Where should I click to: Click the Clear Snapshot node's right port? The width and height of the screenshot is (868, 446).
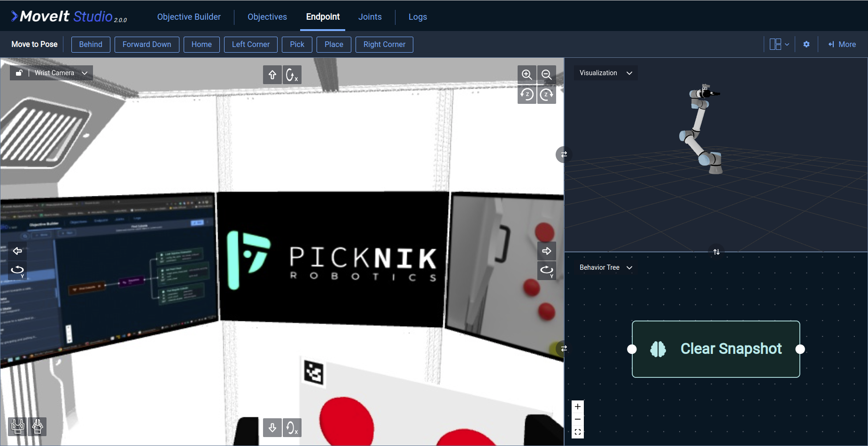[x=800, y=349]
